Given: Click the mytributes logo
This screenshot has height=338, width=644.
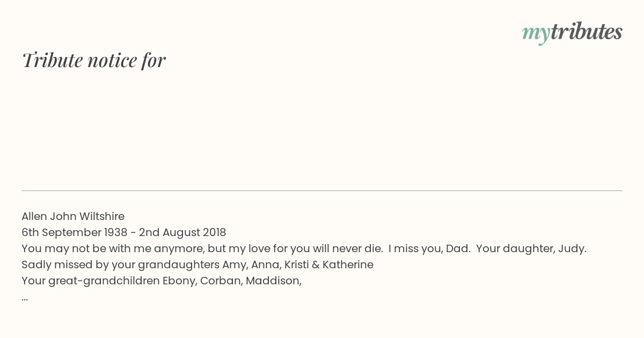Looking at the screenshot, I should 572,33.
